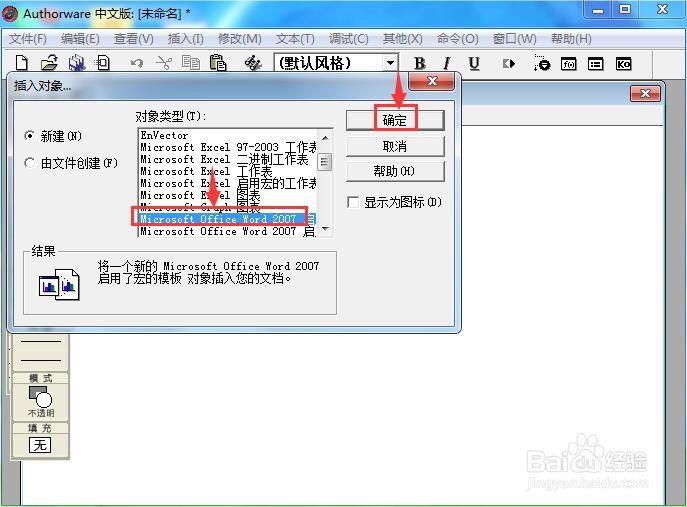Click the Save All toolbar icon
The height and width of the screenshot is (507, 687).
coord(77,63)
